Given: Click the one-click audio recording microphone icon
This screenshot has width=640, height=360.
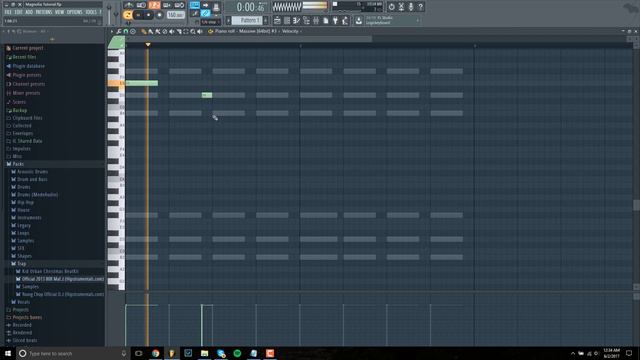Looking at the screenshot, I should (x=411, y=7).
